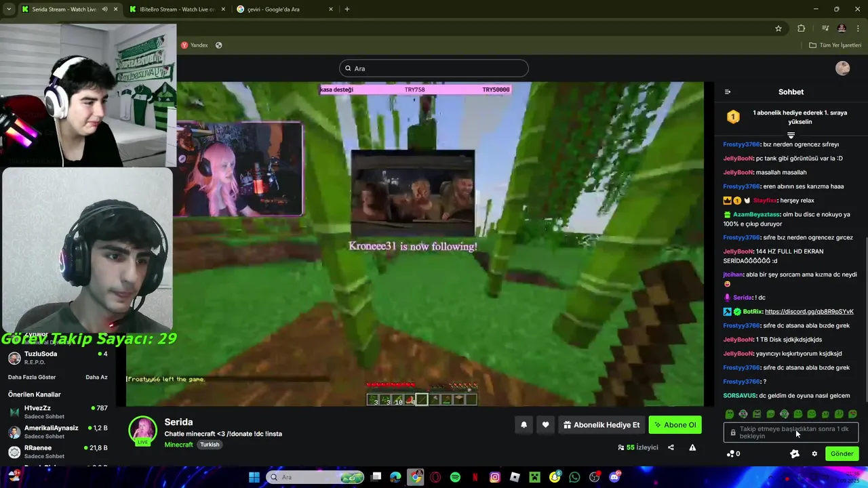This screenshot has width=868, height=488.
Task: Open the Kick user avatar menu
Action: click(843, 68)
